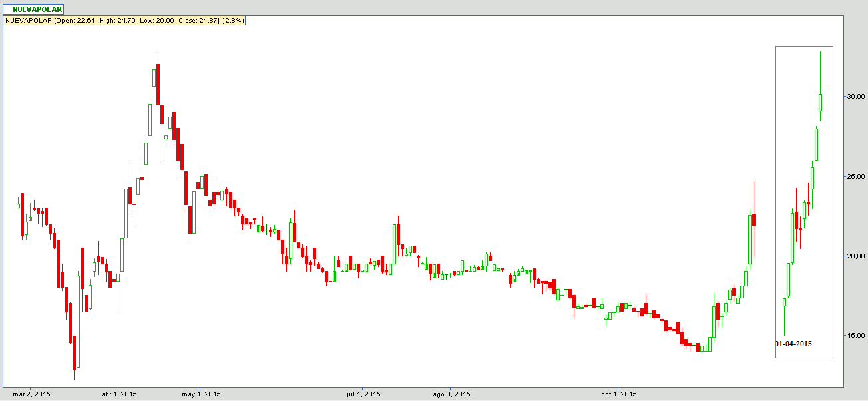Click the oct 1, 2015 date label

(x=619, y=394)
